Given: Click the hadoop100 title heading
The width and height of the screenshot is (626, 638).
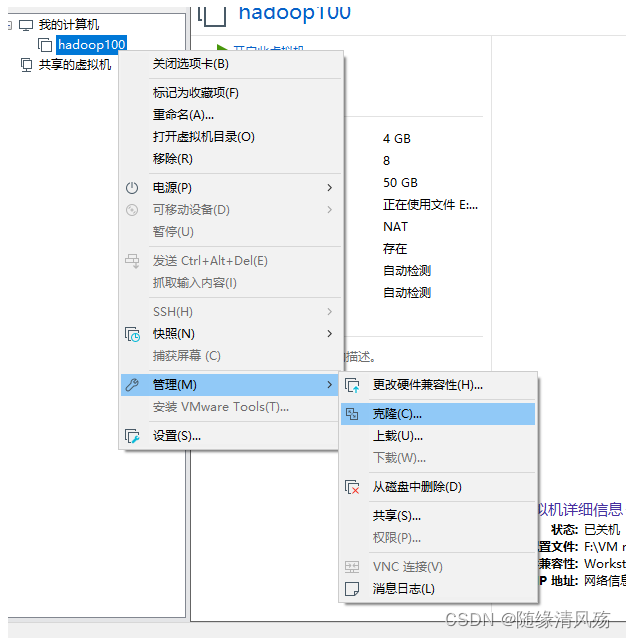Looking at the screenshot, I should click(294, 13).
